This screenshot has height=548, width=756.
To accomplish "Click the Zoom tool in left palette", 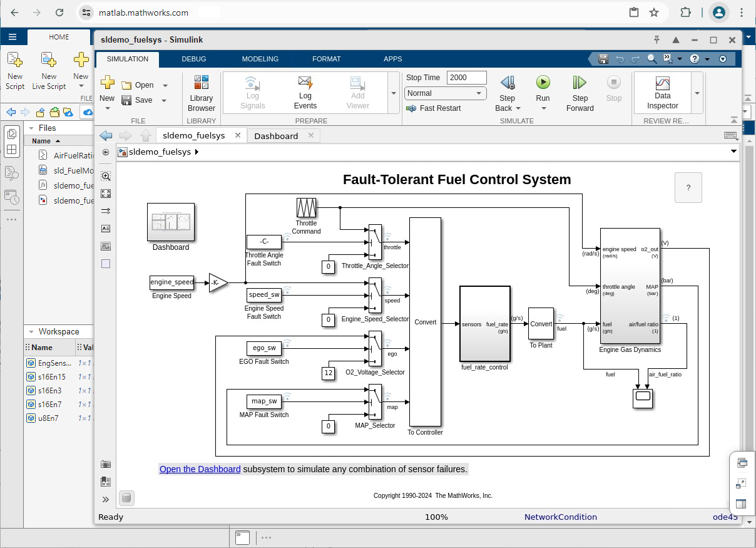I will [106, 177].
